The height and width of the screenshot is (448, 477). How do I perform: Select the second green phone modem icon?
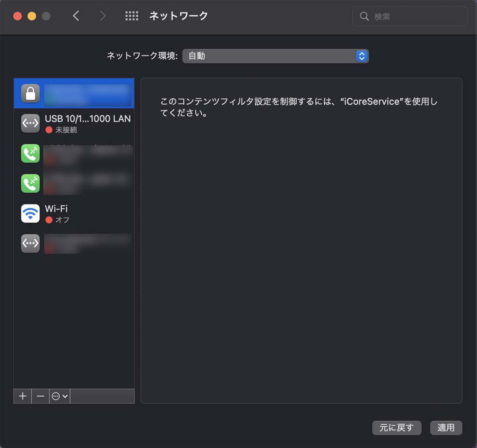30,183
